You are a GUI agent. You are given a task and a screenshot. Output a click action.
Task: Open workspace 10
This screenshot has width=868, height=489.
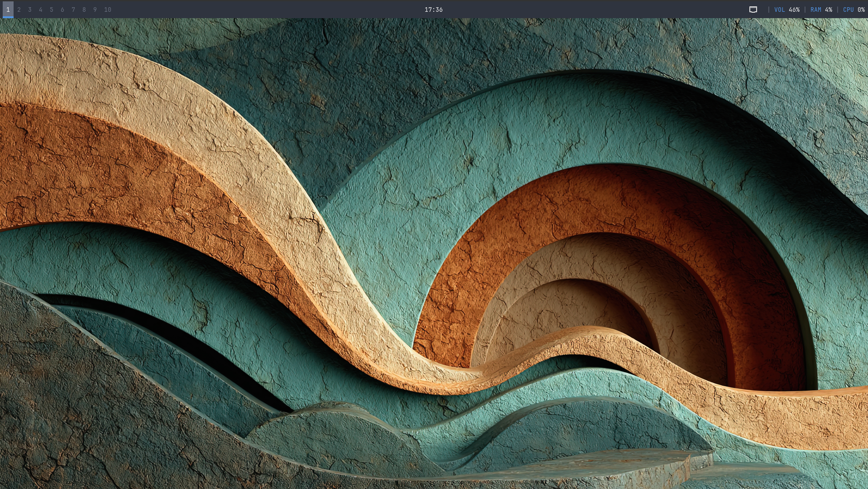pyautogui.click(x=107, y=10)
